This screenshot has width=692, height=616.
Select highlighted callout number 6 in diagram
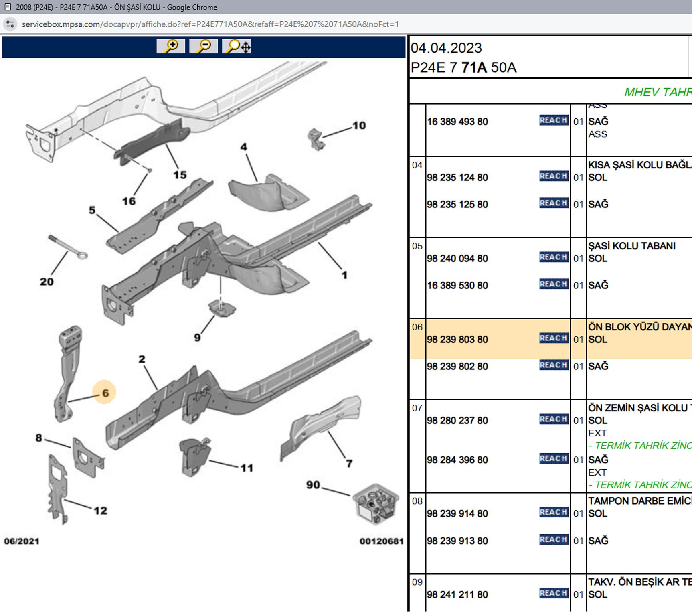[x=105, y=393]
